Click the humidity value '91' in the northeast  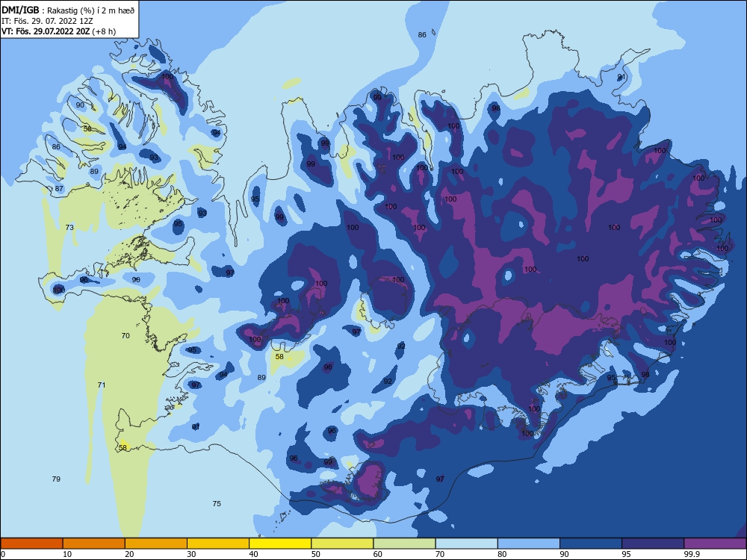click(x=622, y=77)
